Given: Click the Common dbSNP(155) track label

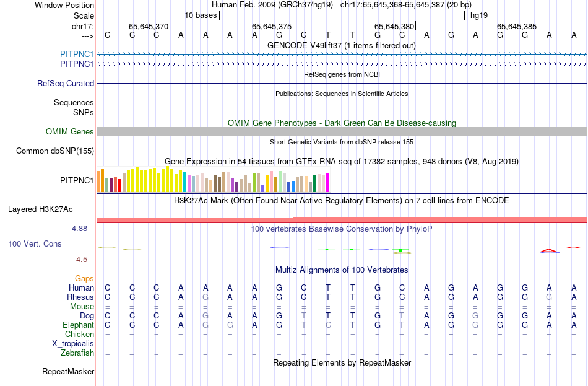Looking at the screenshot, I should pos(55,151).
